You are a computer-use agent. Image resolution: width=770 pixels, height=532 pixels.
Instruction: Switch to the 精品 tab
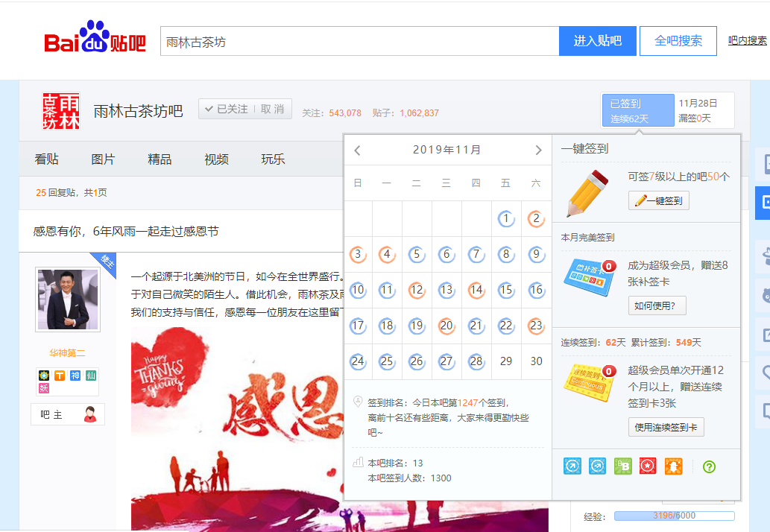click(160, 159)
